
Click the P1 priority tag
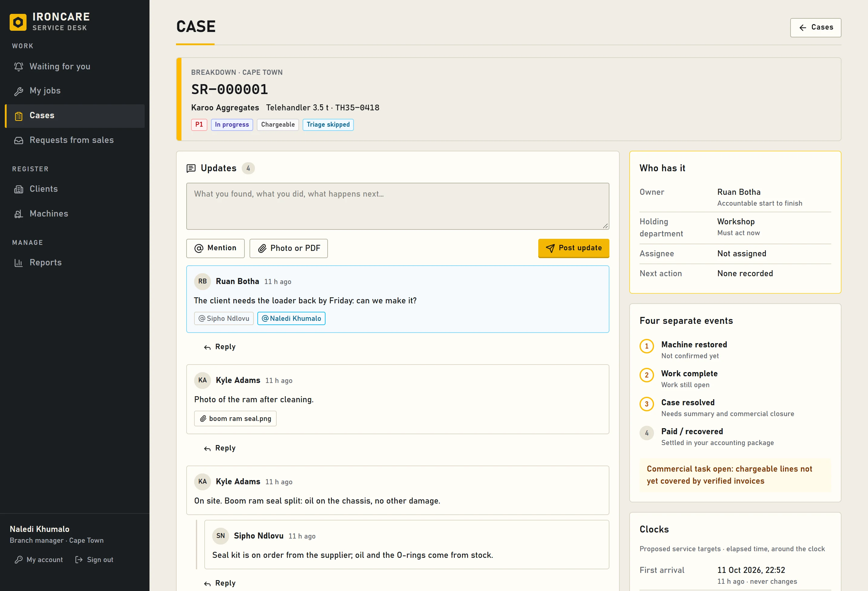point(199,125)
